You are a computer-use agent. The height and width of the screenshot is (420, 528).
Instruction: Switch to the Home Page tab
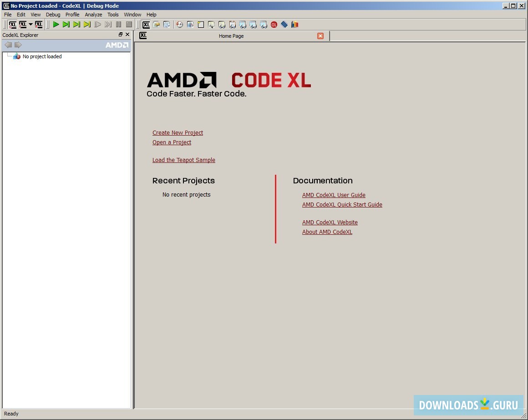click(231, 36)
